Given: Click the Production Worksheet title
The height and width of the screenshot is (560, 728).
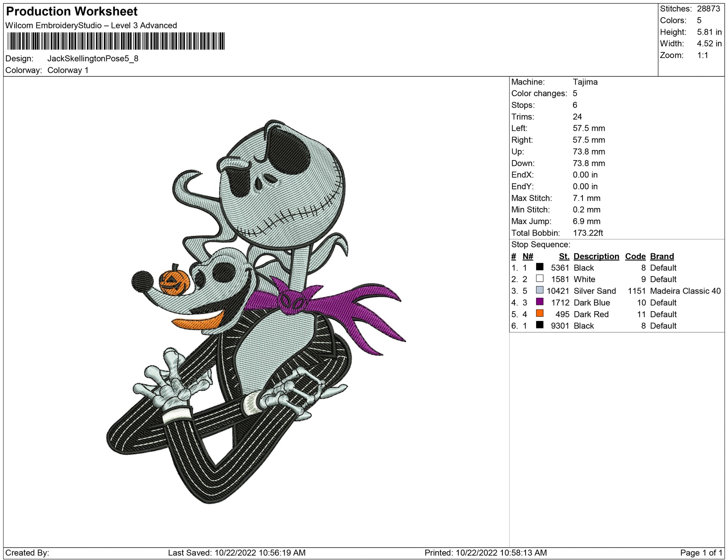Looking at the screenshot, I should [72, 12].
